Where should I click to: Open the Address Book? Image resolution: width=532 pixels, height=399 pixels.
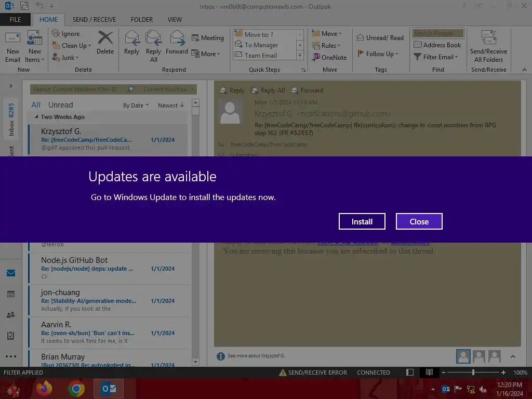point(437,45)
